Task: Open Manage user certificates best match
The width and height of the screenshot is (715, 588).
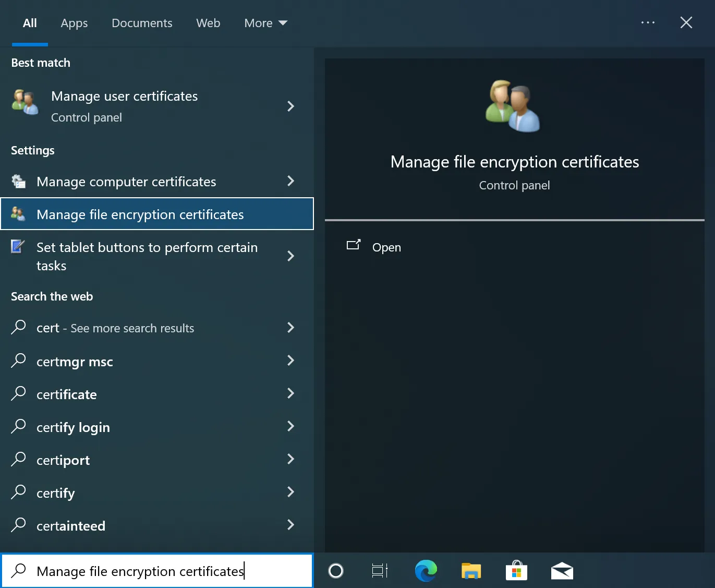Action: (157, 106)
